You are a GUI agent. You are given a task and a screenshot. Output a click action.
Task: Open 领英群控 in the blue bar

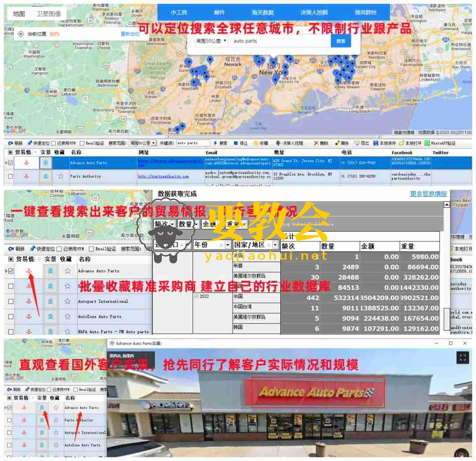point(366,12)
